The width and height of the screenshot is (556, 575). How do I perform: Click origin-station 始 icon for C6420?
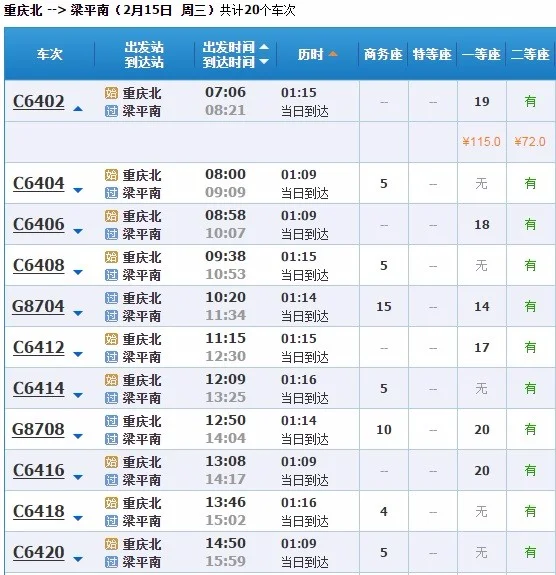(x=111, y=544)
